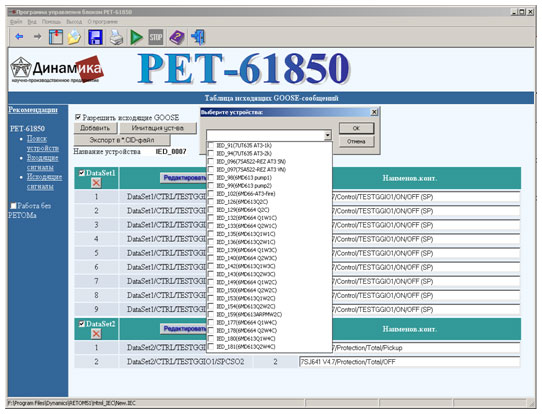Open the Исходящие сигналы link
The height and width of the screenshot is (414, 542).
[x=45, y=181]
